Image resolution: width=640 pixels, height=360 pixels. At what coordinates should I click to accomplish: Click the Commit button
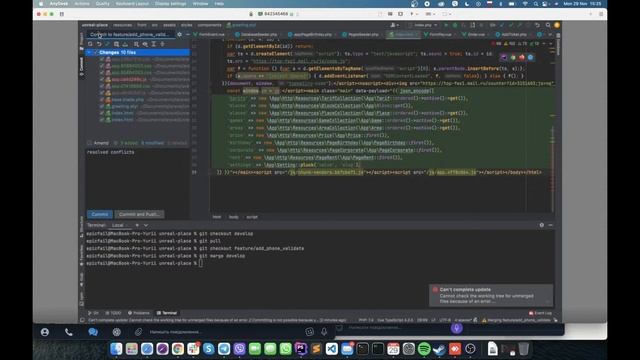(x=100, y=214)
